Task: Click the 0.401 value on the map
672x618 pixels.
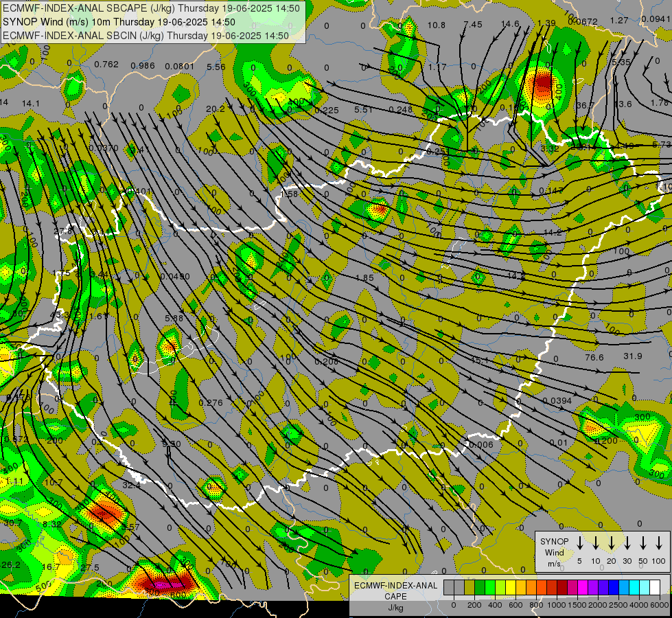Action: coord(139,191)
